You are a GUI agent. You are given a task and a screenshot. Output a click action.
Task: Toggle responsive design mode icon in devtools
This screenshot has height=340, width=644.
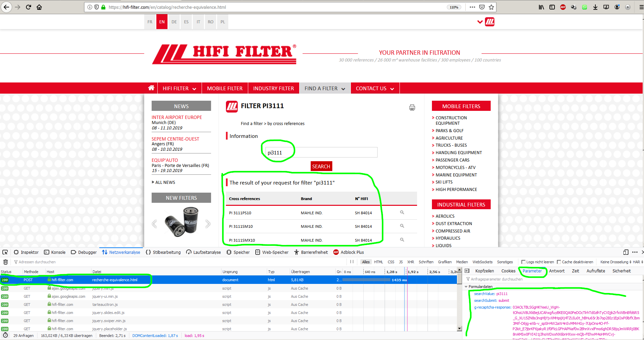[x=626, y=252]
